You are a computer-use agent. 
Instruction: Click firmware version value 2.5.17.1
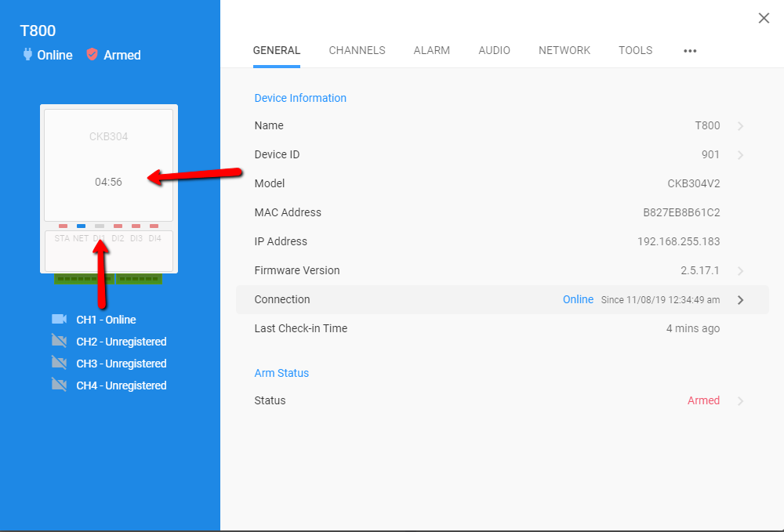pos(699,270)
